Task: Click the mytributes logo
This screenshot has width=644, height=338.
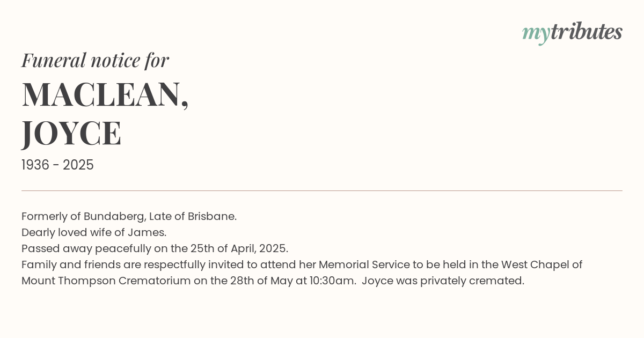Action: point(572,33)
